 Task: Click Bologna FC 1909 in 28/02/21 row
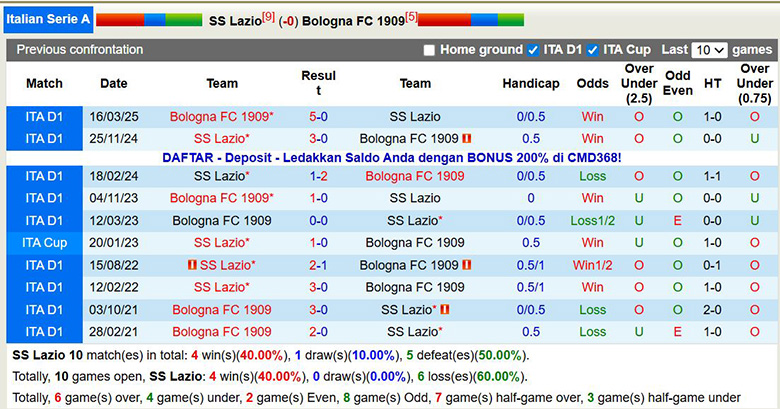click(222, 332)
